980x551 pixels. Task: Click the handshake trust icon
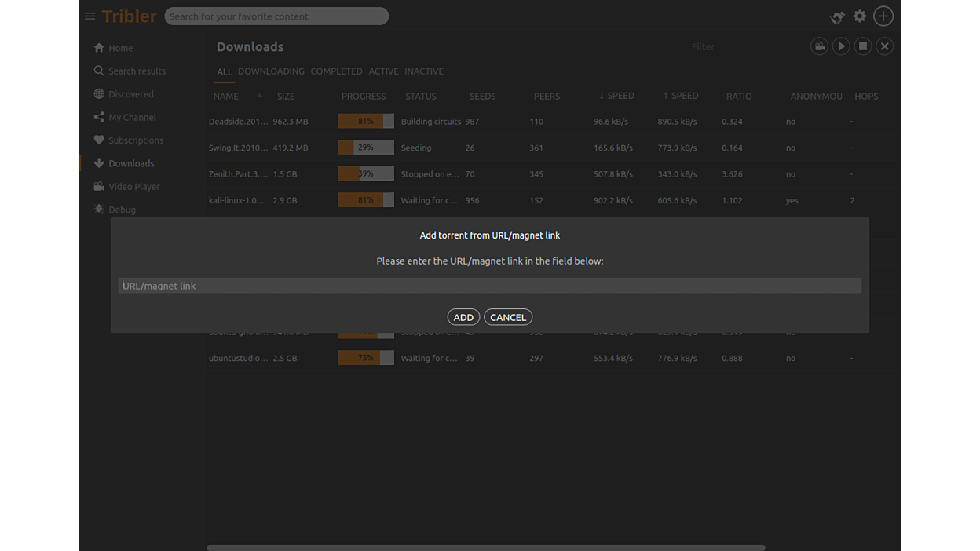[x=837, y=16]
